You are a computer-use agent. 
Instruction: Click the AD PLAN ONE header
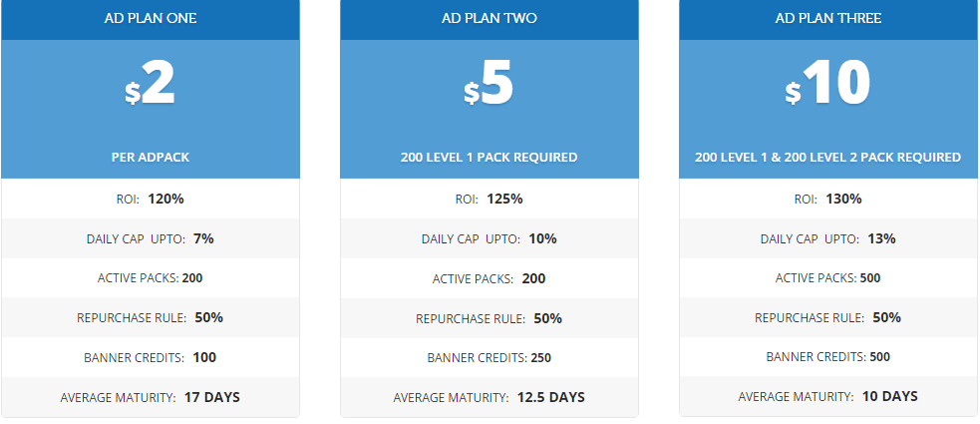coord(151,18)
